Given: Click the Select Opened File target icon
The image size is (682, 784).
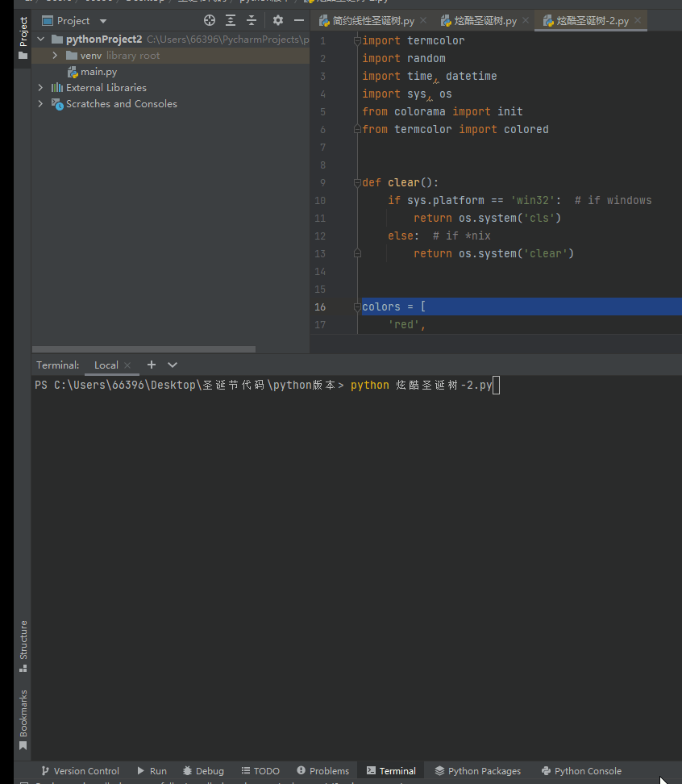Looking at the screenshot, I should coord(210,20).
